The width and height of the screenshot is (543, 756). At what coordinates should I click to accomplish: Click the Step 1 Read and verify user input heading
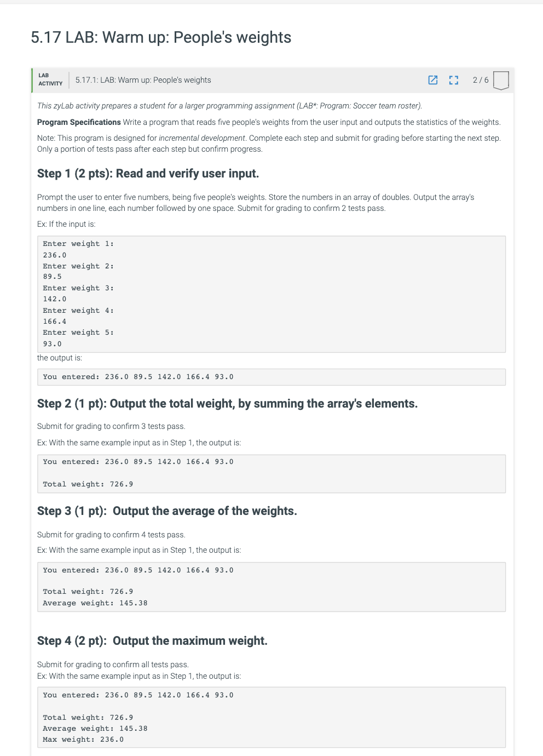(148, 173)
